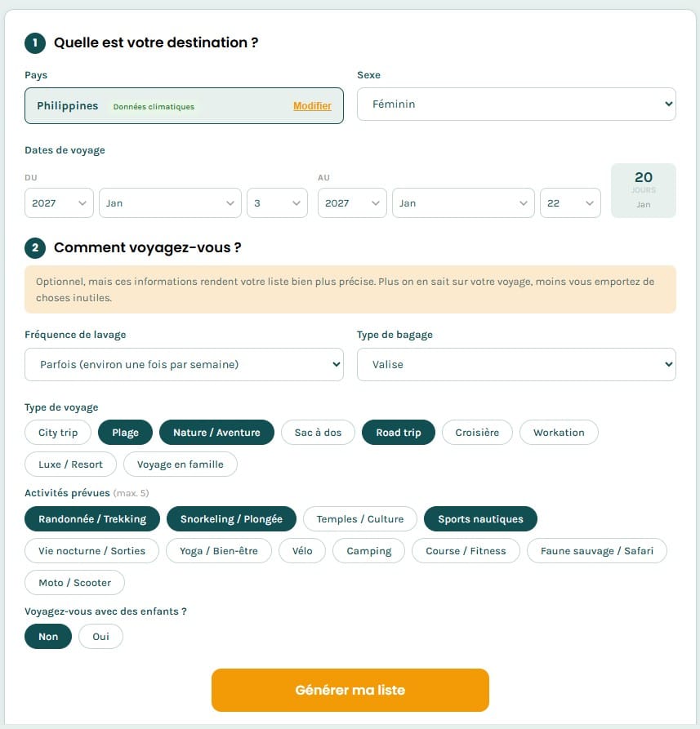Image resolution: width=700 pixels, height=729 pixels.
Task: Toggle the Vélo activity
Action: (x=302, y=550)
